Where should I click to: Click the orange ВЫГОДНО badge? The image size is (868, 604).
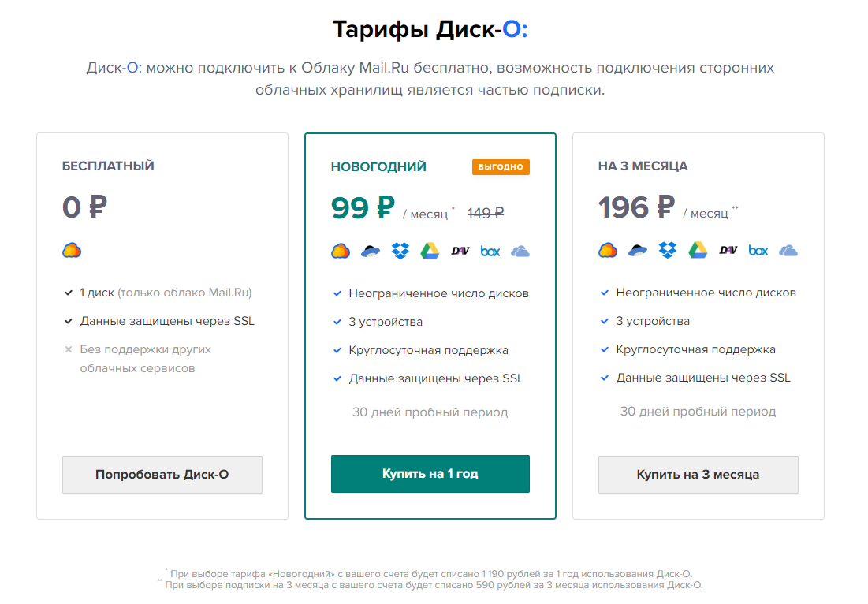click(501, 166)
